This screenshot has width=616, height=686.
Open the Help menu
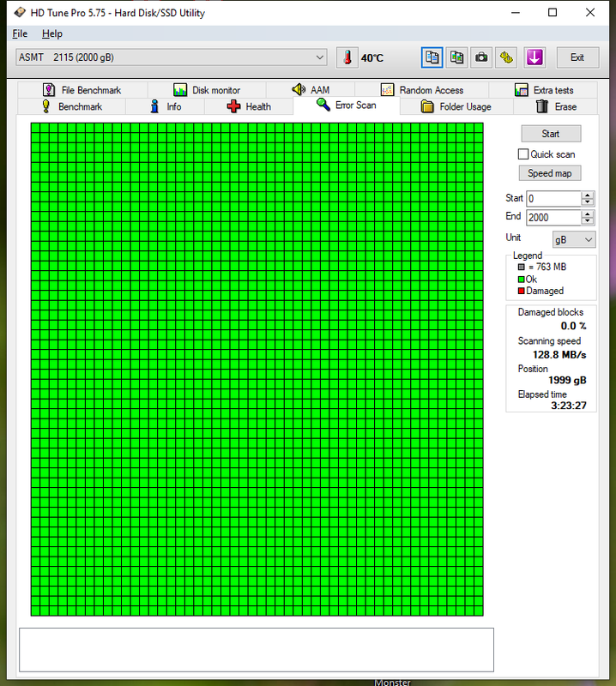(x=52, y=33)
